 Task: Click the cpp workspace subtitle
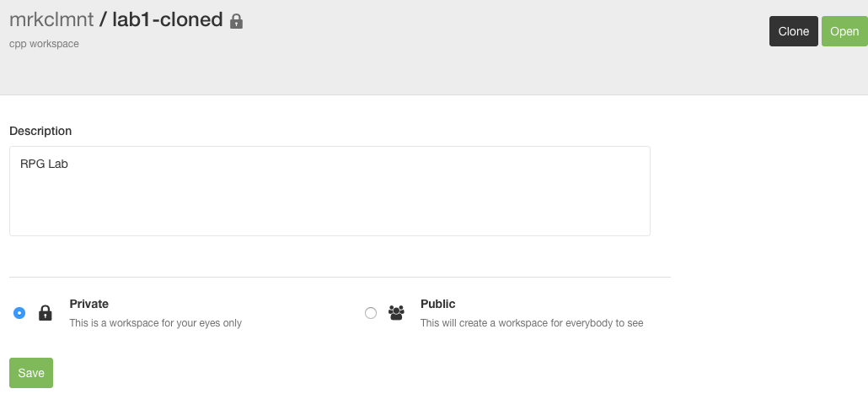45,44
